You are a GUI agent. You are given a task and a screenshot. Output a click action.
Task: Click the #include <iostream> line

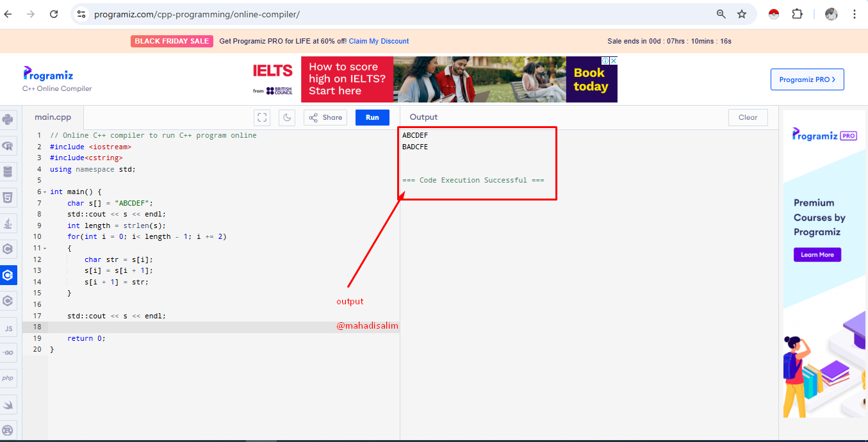[x=90, y=147]
